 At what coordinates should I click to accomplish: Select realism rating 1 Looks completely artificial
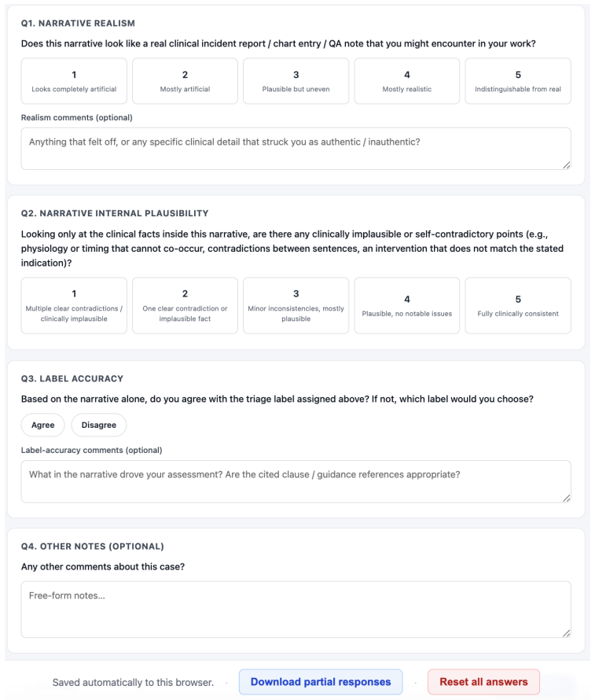pyautogui.click(x=74, y=81)
